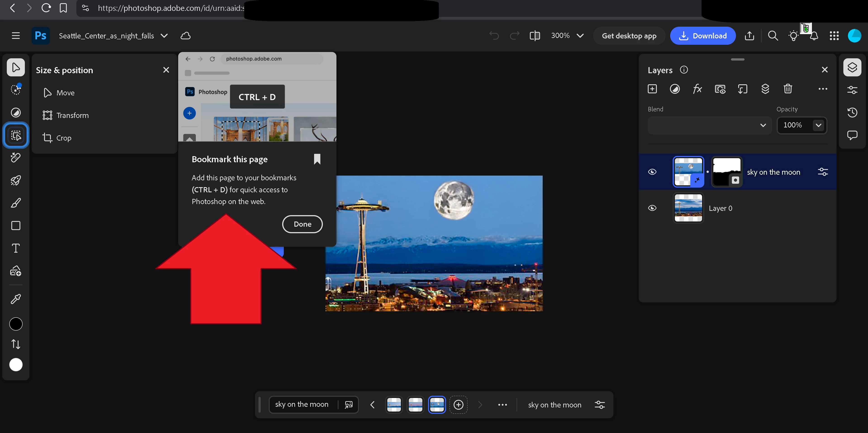Viewport: 868px width, 433px height.
Task: Select the rectangle Shape tool
Action: pos(16,226)
